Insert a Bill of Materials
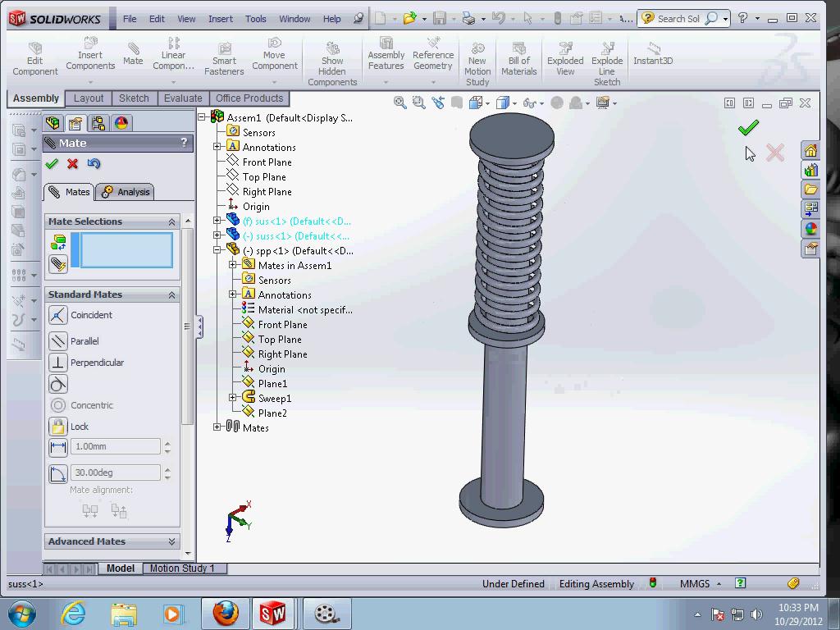Image resolution: width=840 pixels, height=630 pixels. pyautogui.click(x=518, y=59)
